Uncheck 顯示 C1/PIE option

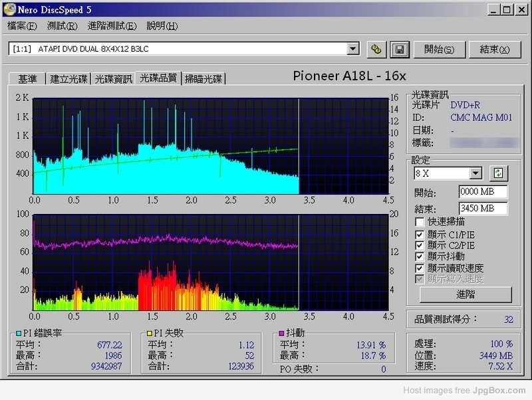419,234
